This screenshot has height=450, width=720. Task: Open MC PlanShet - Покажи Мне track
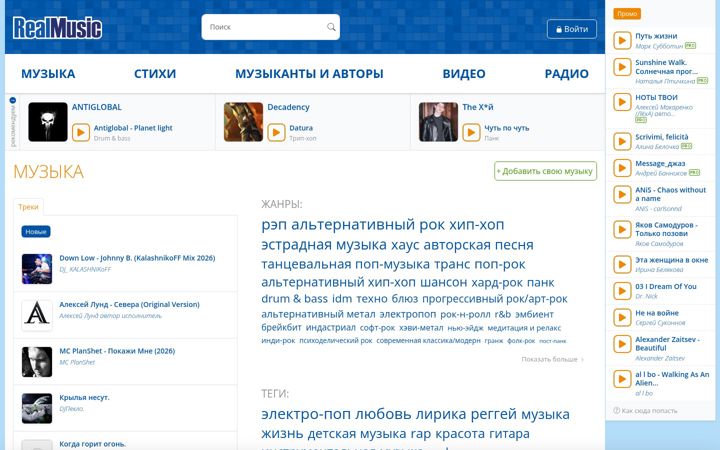(x=117, y=351)
